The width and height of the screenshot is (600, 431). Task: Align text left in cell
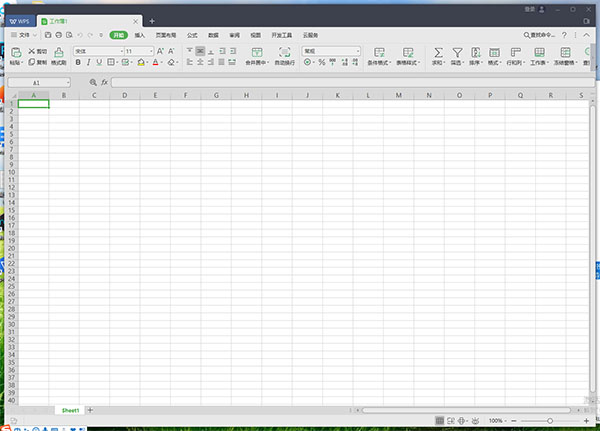click(x=189, y=62)
